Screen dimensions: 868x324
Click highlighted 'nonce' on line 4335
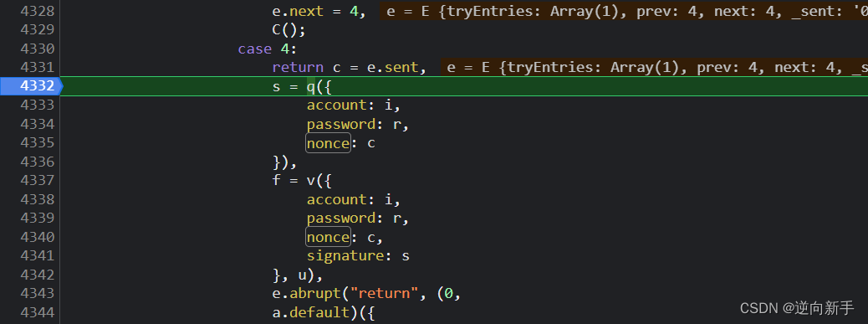coord(328,143)
